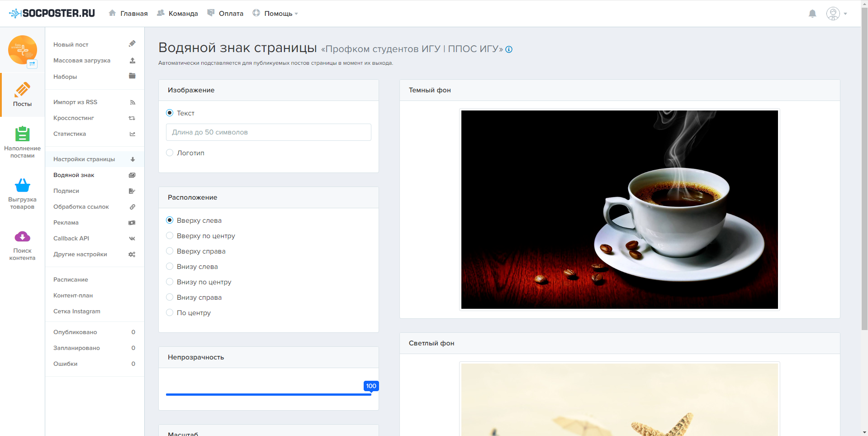Focus the watermark text input field
The image size is (868, 436).
click(269, 132)
